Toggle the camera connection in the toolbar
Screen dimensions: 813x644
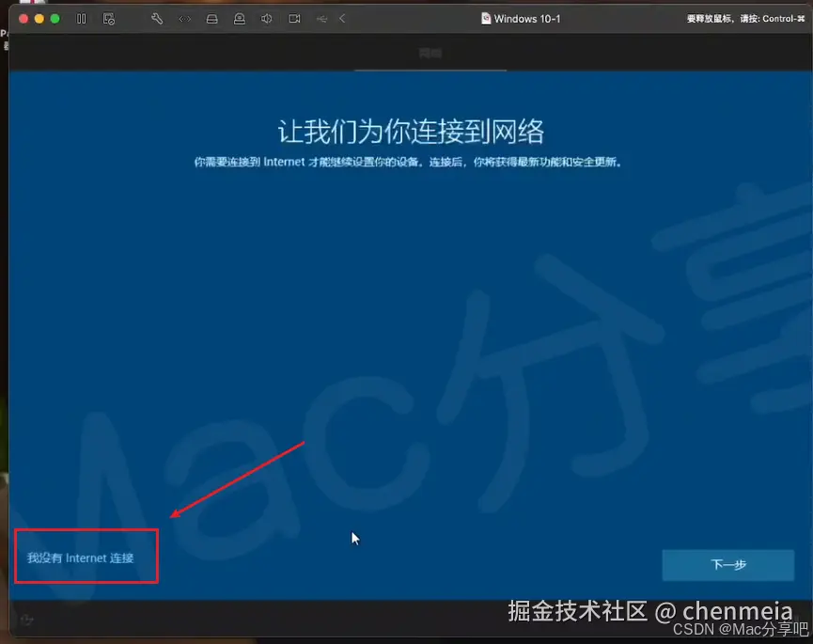(294, 19)
